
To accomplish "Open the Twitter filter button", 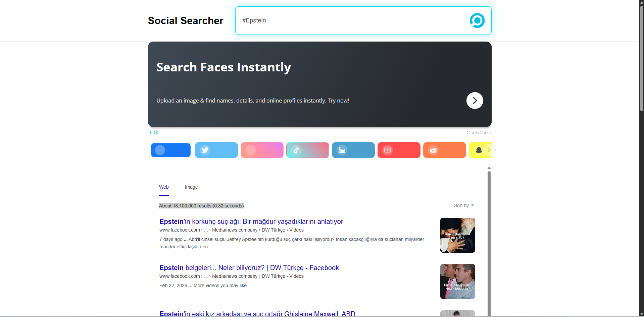I will 216,150.
